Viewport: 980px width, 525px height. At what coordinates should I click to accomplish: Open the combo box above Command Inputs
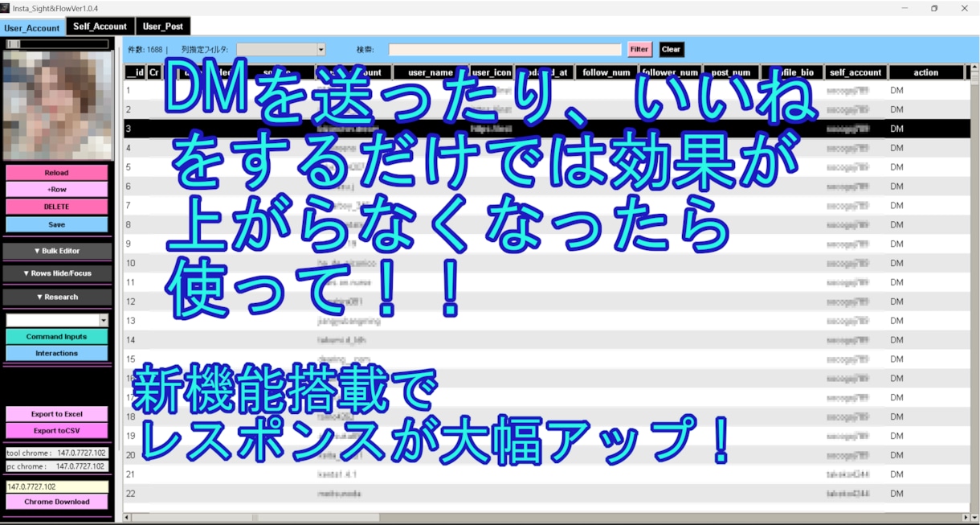(56, 320)
